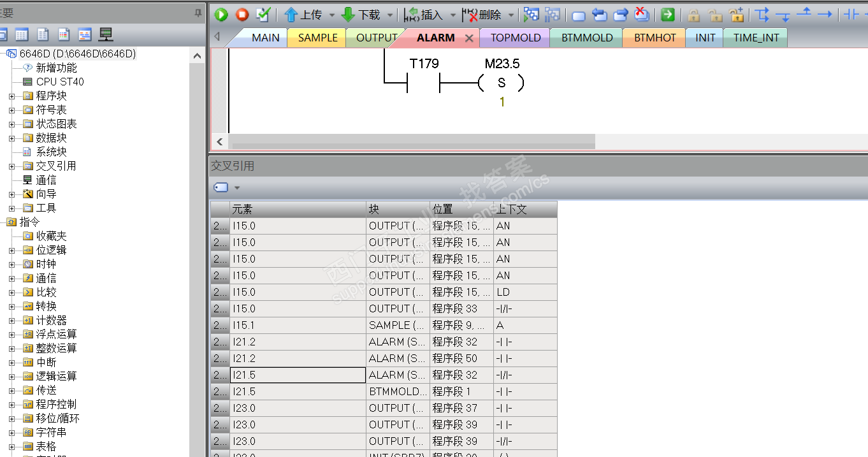Switch to the BTMHOT tab
868x457 pixels.
coord(655,38)
